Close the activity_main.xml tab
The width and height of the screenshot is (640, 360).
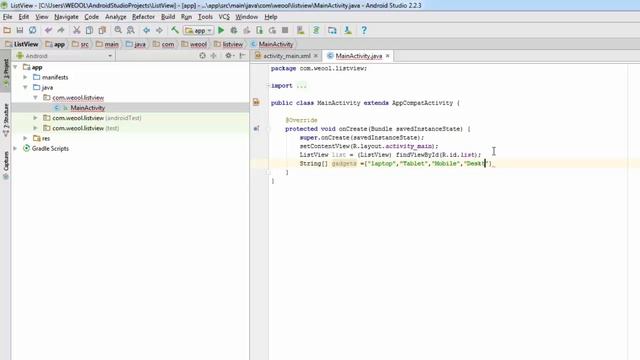click(x=316, y=56)
